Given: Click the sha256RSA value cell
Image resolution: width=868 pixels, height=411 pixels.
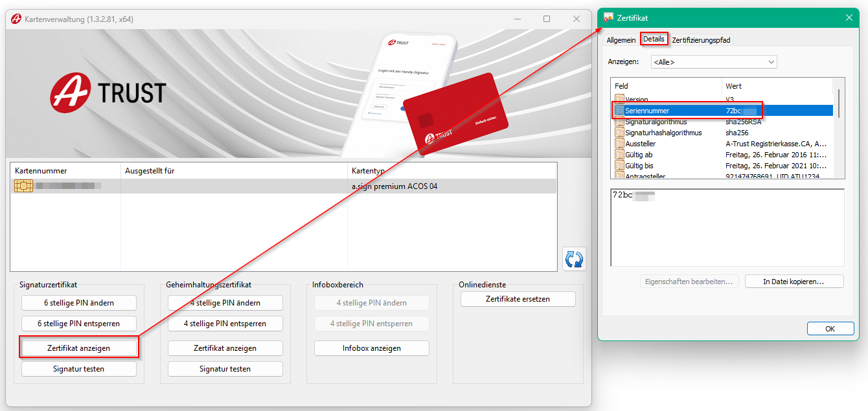Looking at the screenshot, I should click(x=744, y=122).
